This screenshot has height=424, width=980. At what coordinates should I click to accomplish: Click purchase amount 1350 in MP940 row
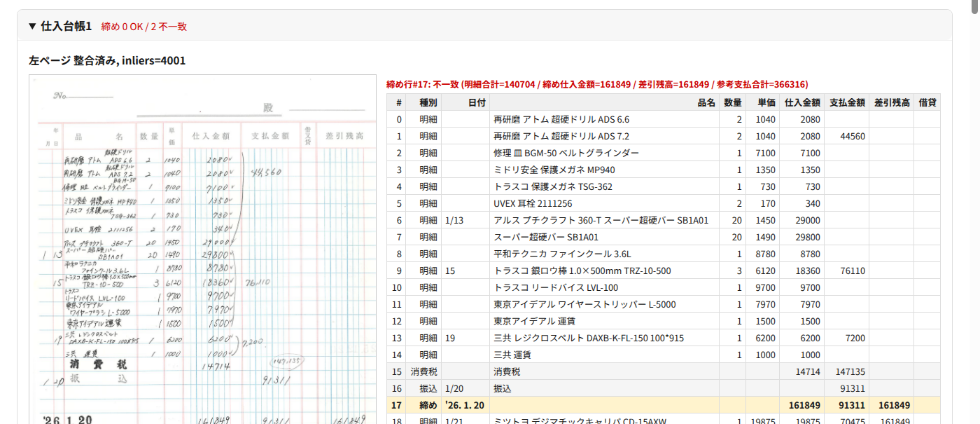(802, 170)
